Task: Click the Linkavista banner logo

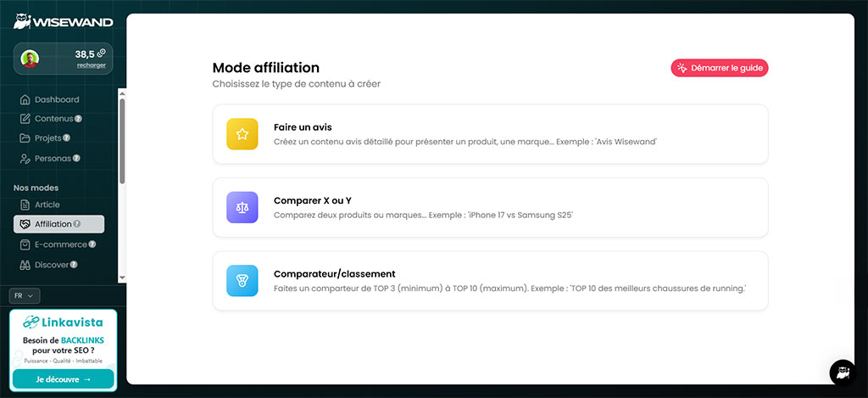Action: 63,322
